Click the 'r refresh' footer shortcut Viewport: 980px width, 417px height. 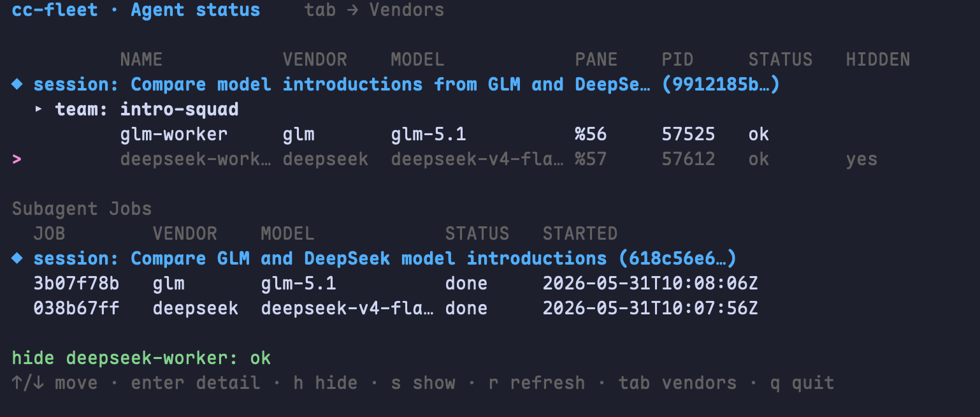(537, 383)
